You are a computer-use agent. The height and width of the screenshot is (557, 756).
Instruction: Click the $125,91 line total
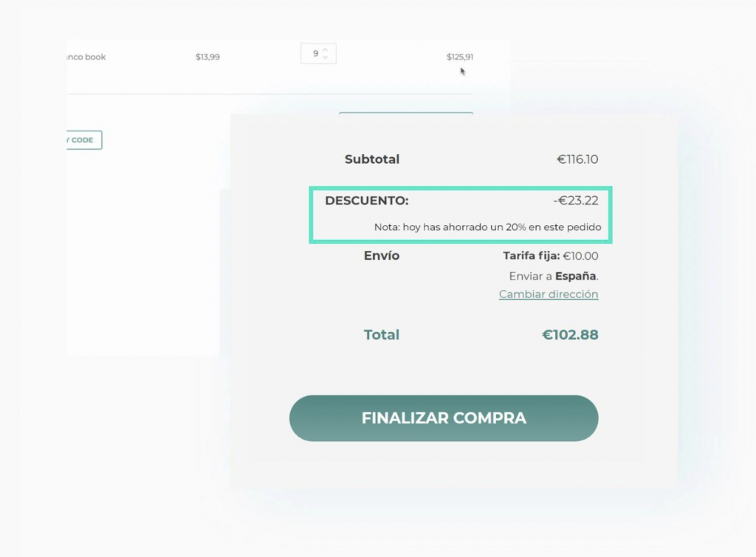click(460, 57)
